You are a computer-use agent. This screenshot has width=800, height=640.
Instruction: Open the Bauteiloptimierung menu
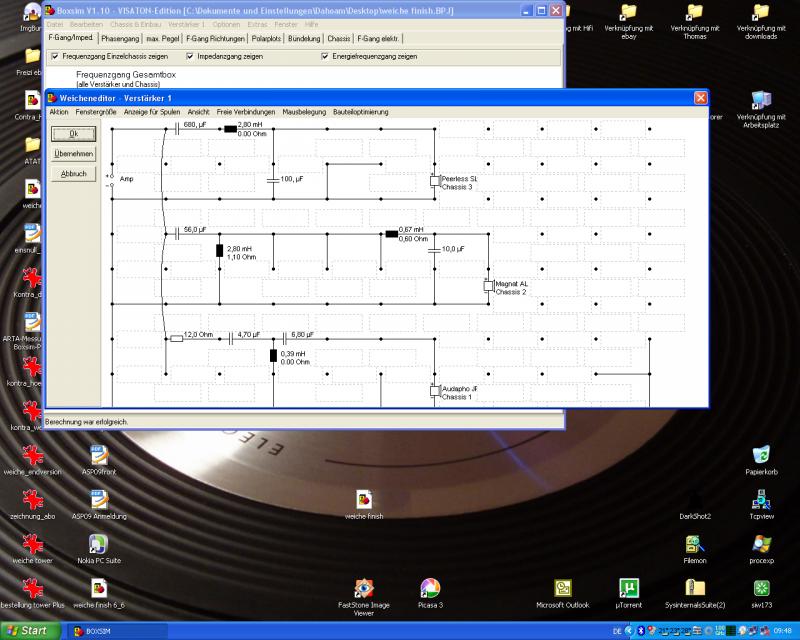pyautogui.click(x=361, y=112)
